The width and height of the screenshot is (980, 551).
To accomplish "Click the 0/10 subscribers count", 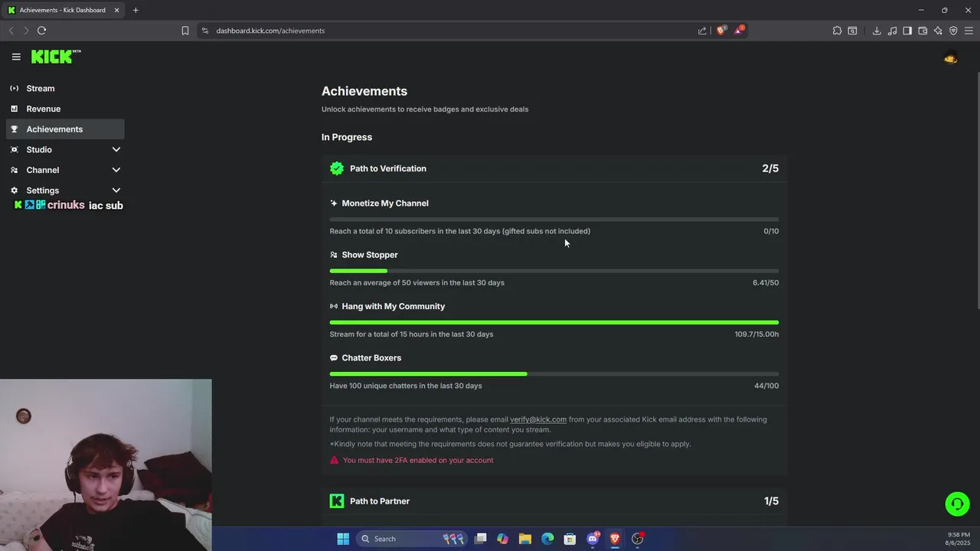I will 771,231.
